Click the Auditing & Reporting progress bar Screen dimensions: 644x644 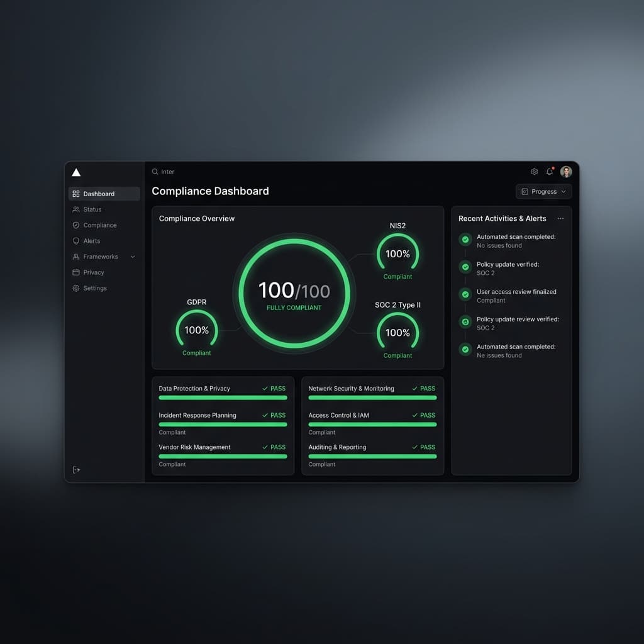372,457
